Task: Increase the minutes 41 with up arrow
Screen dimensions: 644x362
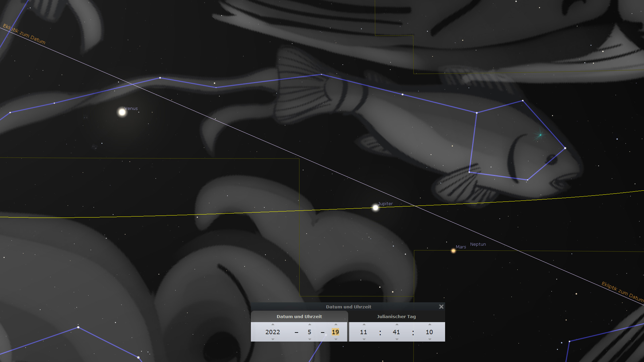Action: pyautogui.click(x=397, y=324)
